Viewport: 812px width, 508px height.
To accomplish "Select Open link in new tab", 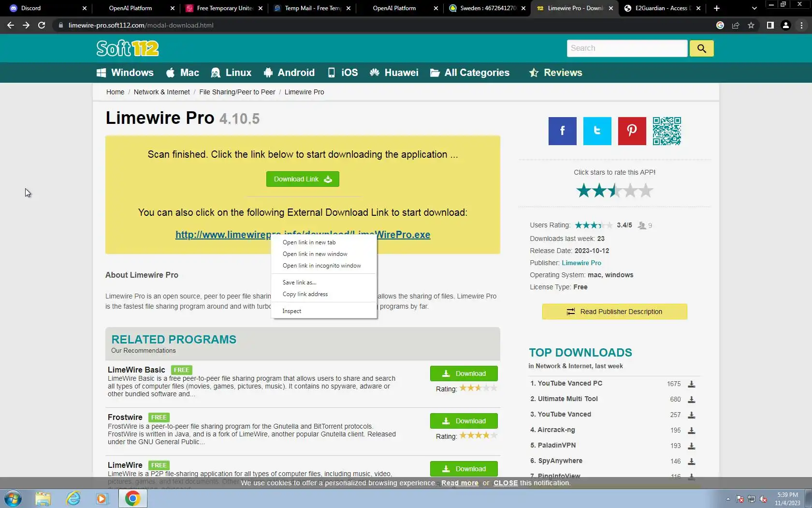I will 323,242.
